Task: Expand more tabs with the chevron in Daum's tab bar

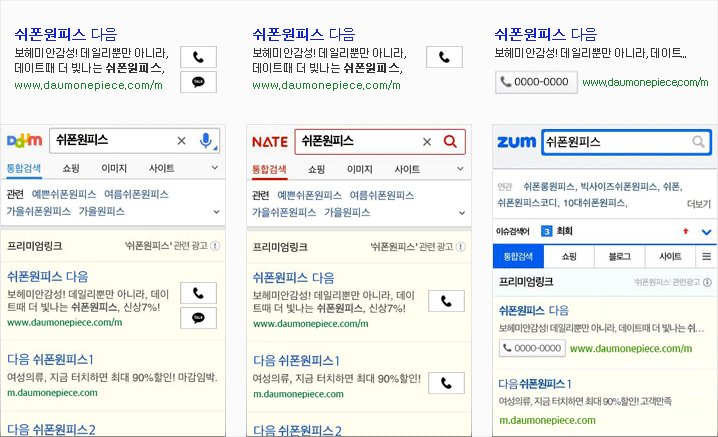Action: (215, 168)
